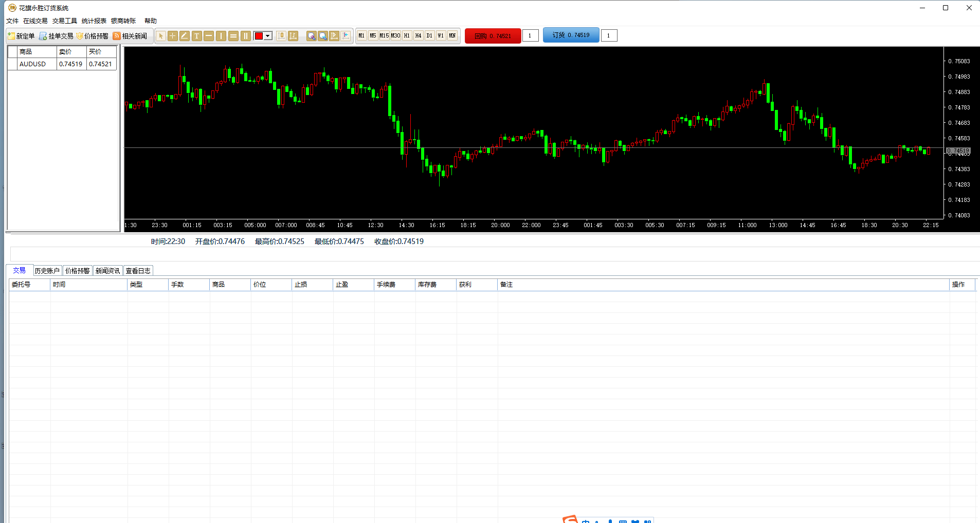
Task: Select the arrow cursor tool
Action: tap(161, 36)
